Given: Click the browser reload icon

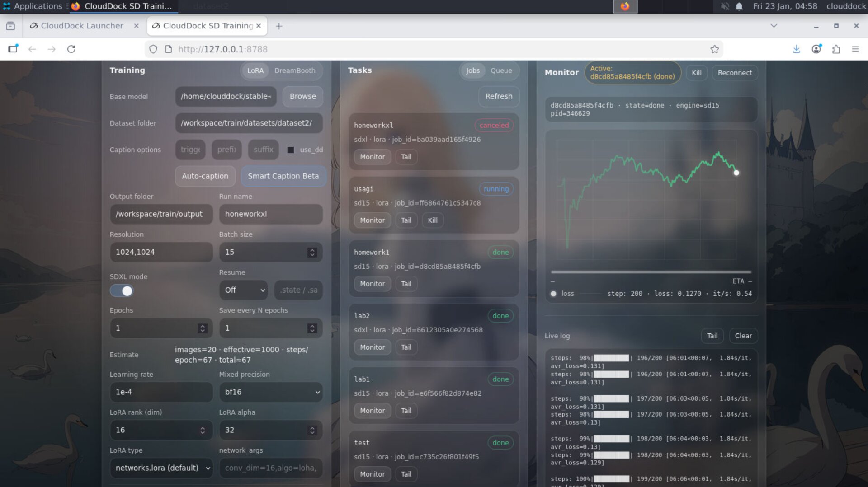Looking at the screenshot, I should click(x=71, y=49).
